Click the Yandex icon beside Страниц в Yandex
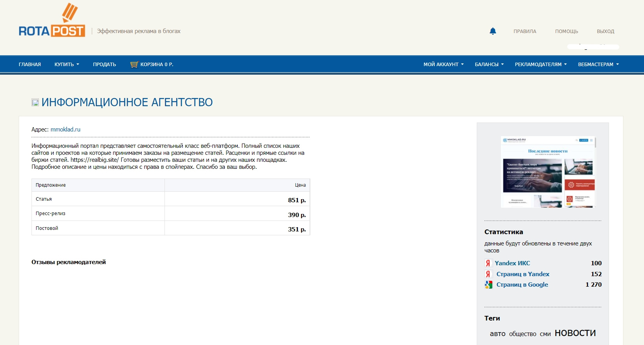This screenshot has height=345, width=644. click(x=488, y=274)
